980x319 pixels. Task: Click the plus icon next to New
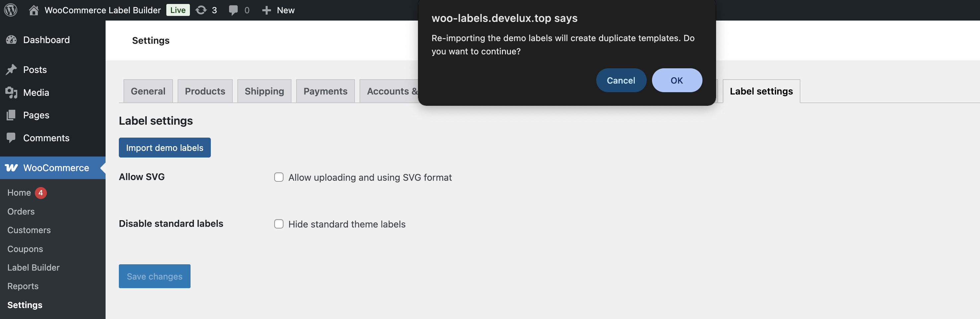tap(266, 10)
